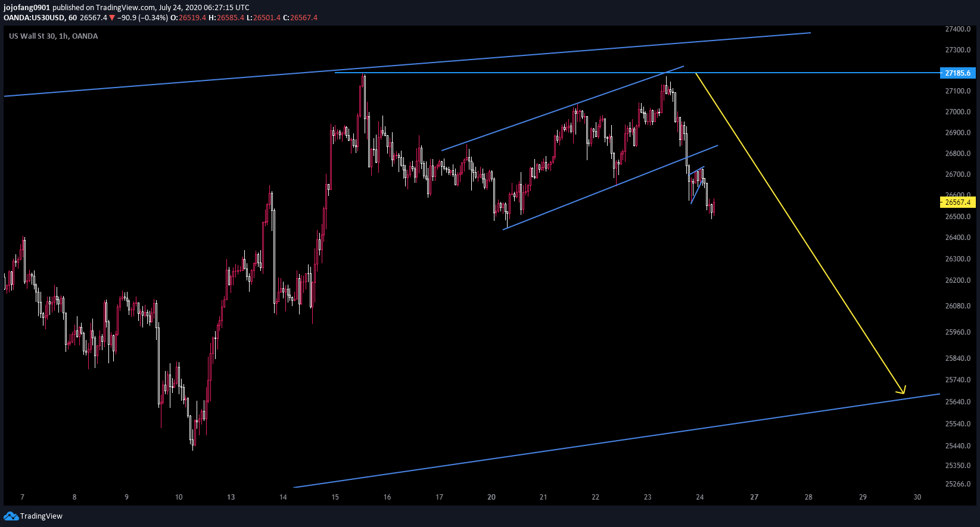Viewport: 980px width, 527px height.
Task: Click the 25266.0 price axis label
Action: click(958, 484)
